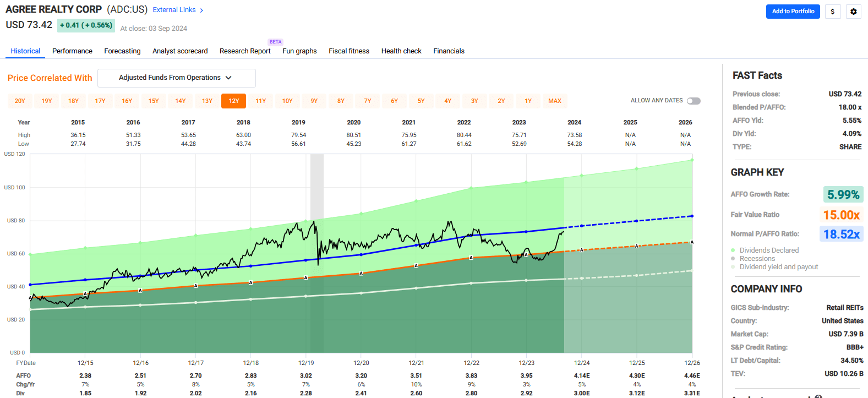Click the BETA badge above Fun graphs
The image size is (868, 398).
pyautogui.click(x=275, y=42)
